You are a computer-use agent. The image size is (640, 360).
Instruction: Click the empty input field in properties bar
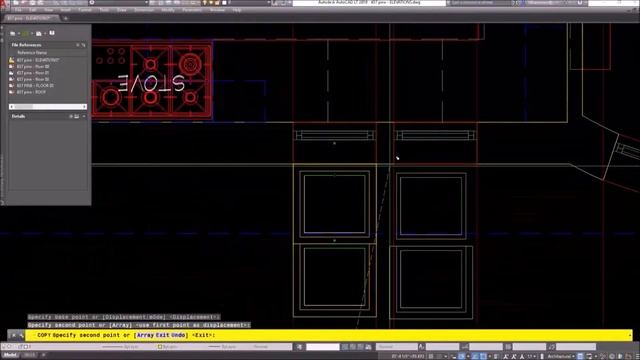coord(322,347)
